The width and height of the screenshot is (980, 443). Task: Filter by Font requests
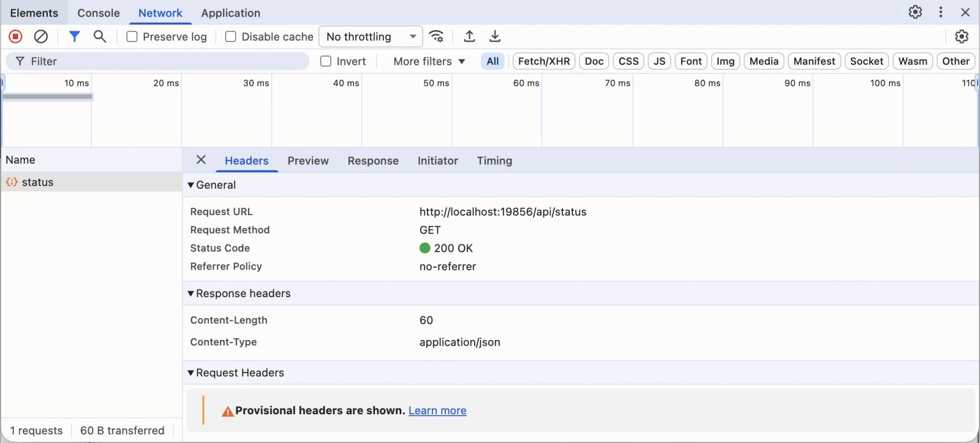click(691, 61)
